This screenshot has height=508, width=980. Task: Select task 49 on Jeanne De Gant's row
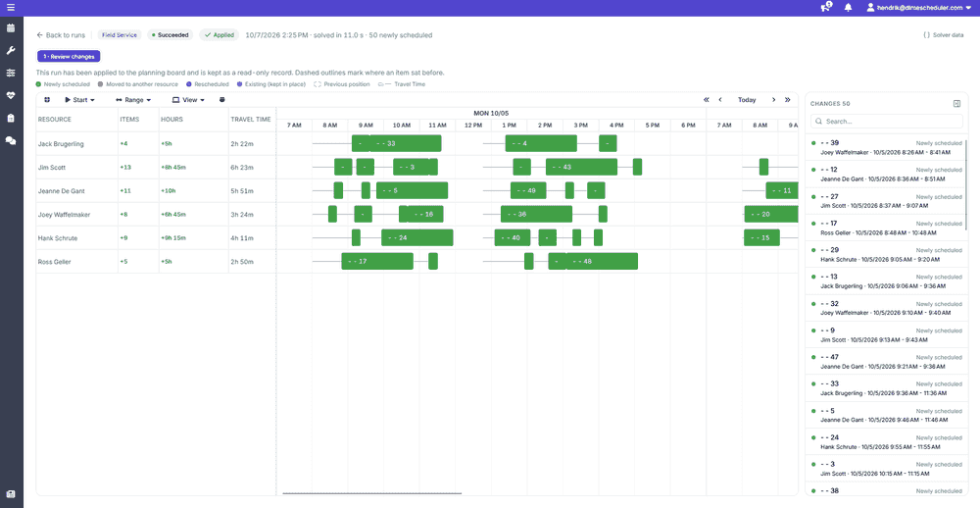coord(528,191)
